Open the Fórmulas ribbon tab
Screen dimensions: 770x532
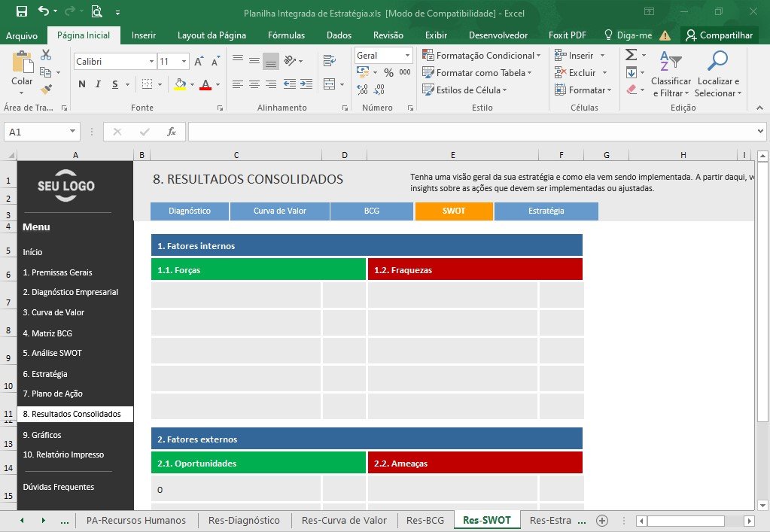[286, 35]
